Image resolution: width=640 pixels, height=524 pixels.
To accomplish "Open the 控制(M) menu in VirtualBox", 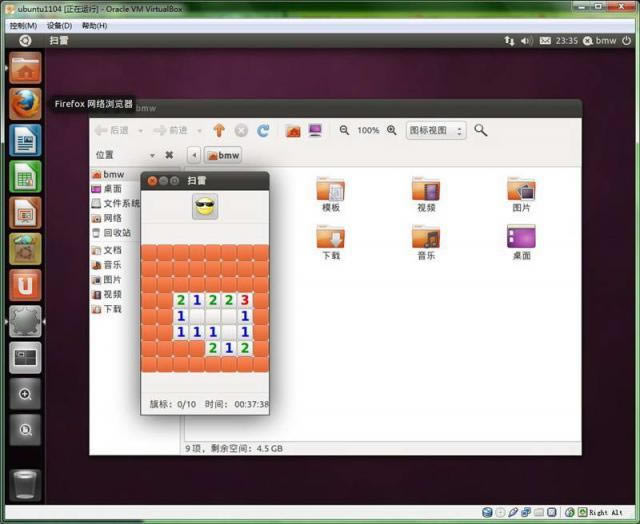I will (x=23, y=26).
